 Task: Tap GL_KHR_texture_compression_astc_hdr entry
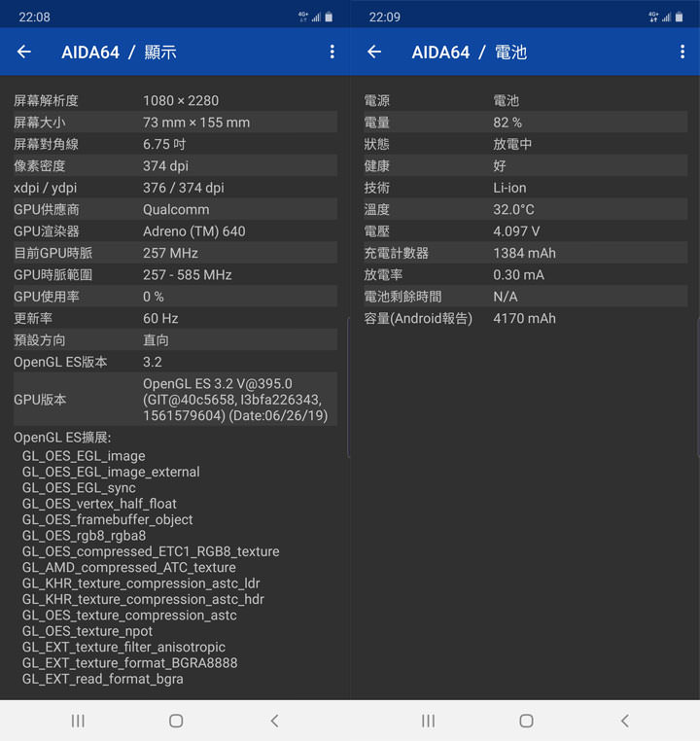143,599
